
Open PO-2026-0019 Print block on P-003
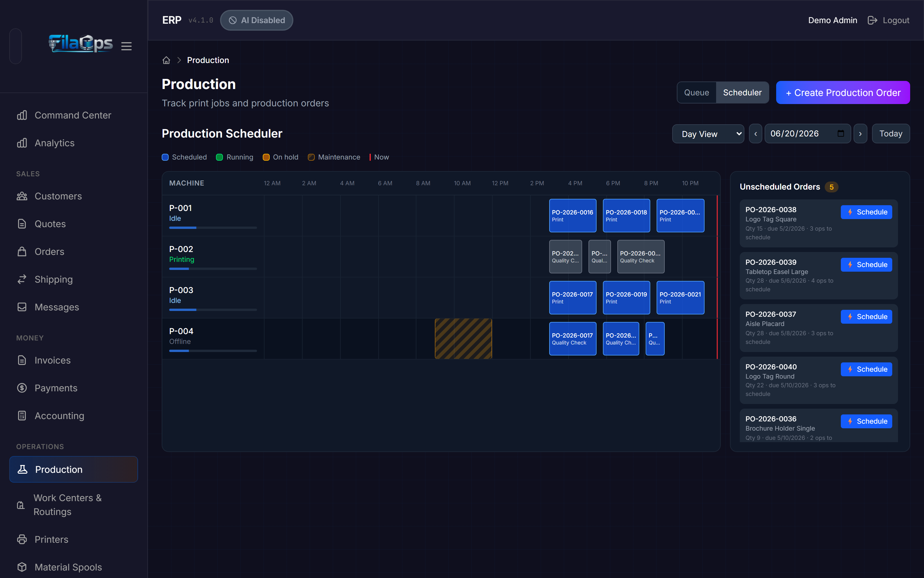tap(627, 298)
